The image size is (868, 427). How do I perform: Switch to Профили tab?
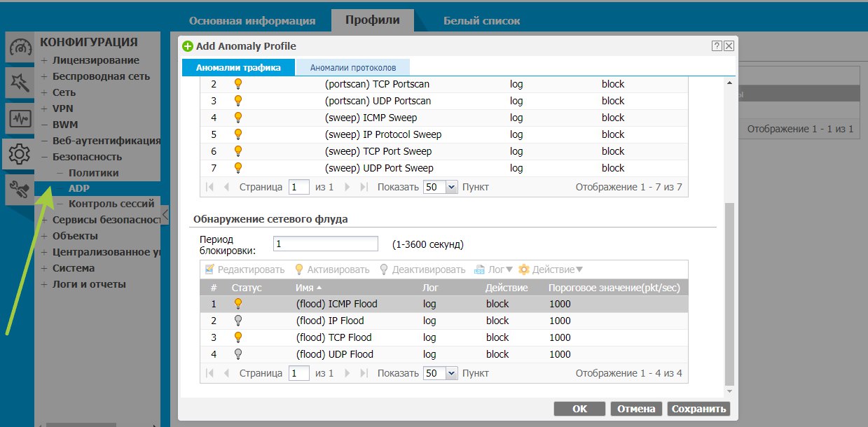373,20
